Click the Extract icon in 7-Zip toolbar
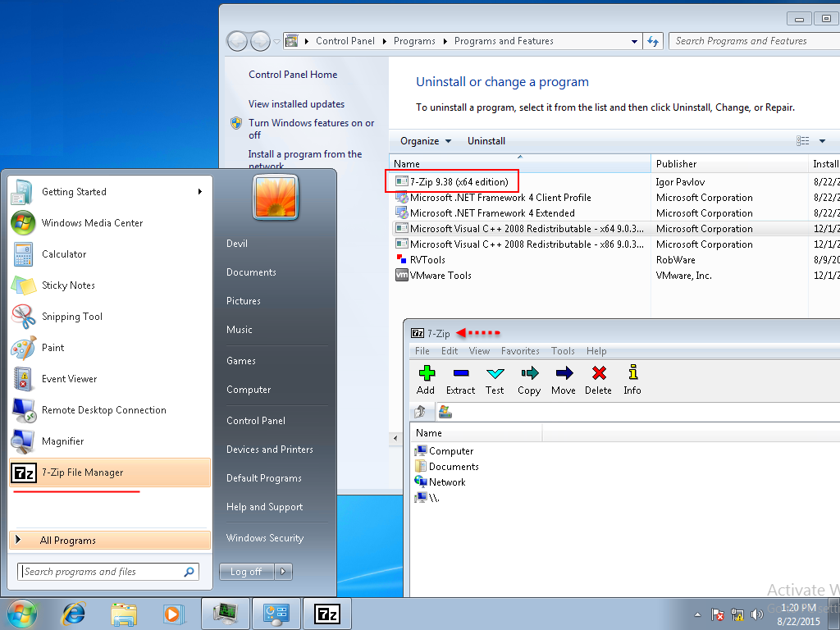Screen dimensions: 840x630 pyautogui.click(x=460, y=379)
